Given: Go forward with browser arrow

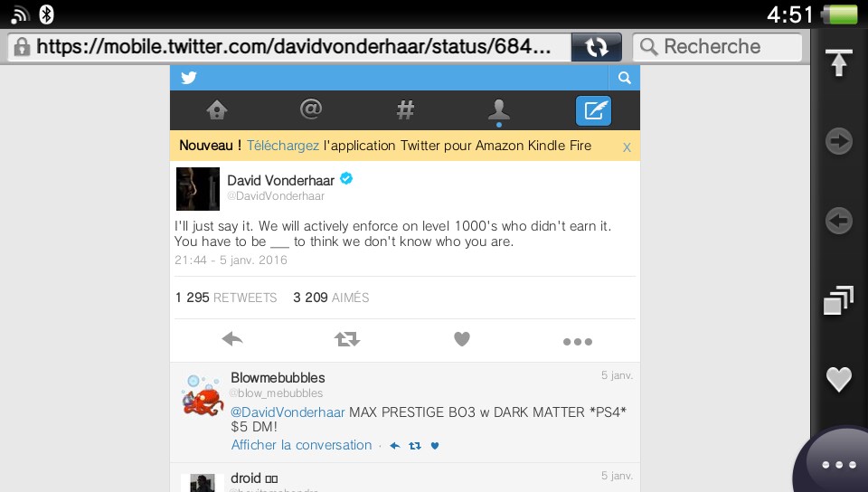Looking at the screenshot, I should (x=839, y=141).
